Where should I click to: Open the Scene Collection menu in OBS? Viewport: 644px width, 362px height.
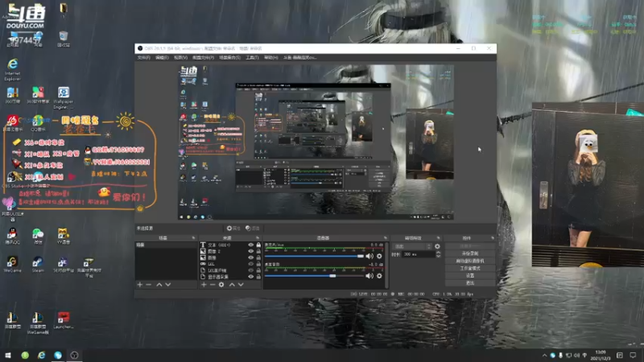click(229, 58)
